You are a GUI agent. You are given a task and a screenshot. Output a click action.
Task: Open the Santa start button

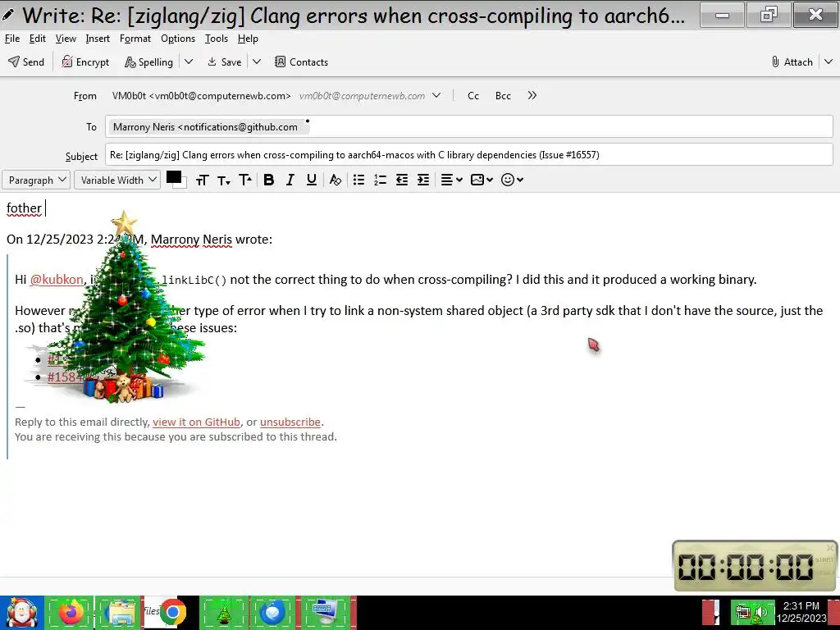22,613
